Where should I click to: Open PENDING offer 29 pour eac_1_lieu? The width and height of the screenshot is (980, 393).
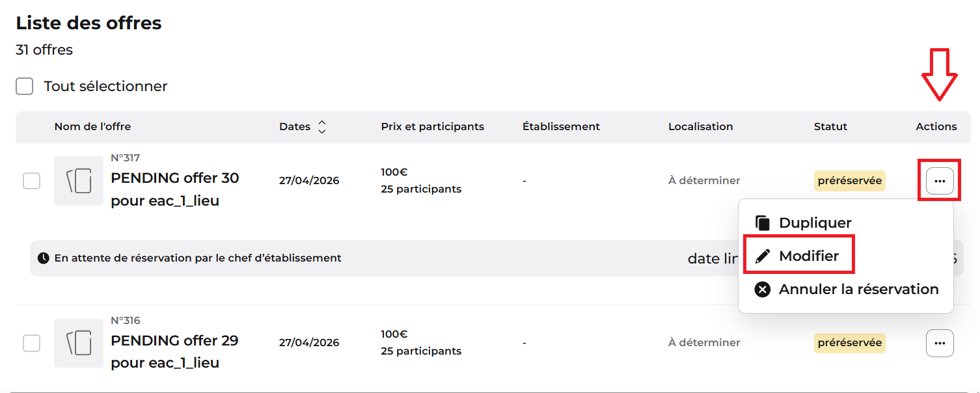[175, 351]
